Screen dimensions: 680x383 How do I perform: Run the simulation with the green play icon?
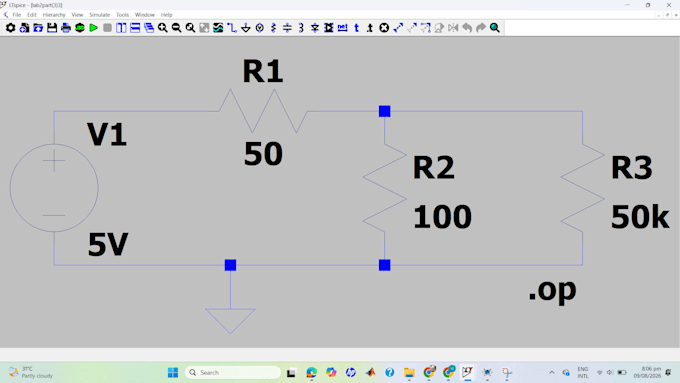tap(94, 28)
